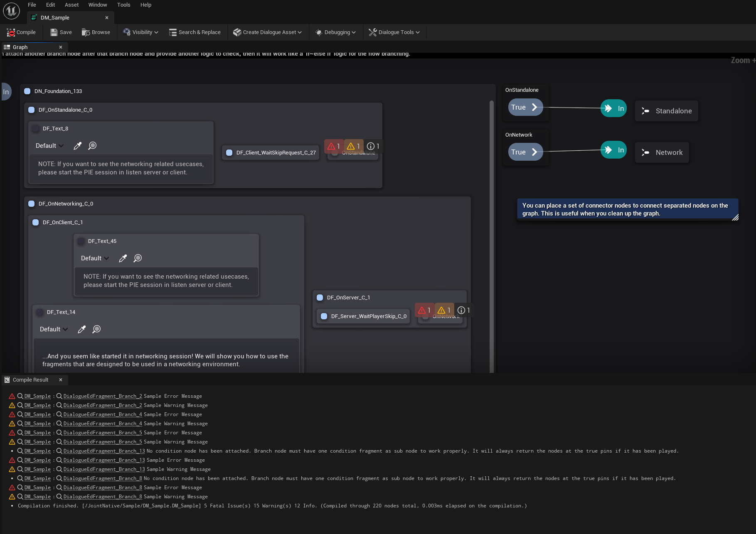Click eyedropper icon in DF_Text_8 node
The height and width of the screenshot is (534, 756).
(78, 146)
